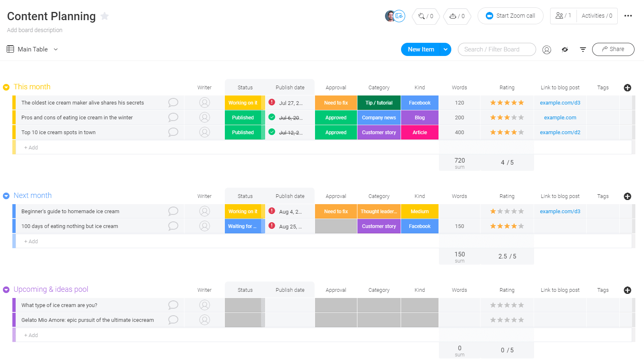Set a five-star rating on "100 days of eating" row

[x=521, y=226]
